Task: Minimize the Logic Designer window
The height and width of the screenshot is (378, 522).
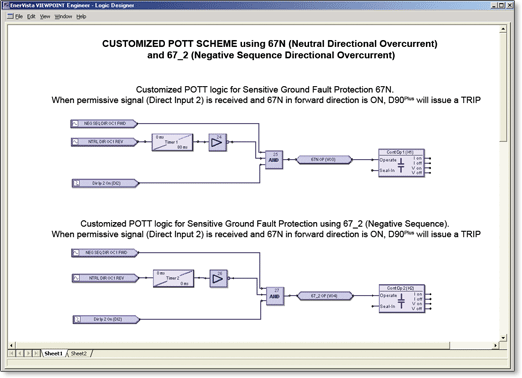Action: coord(494,5)
